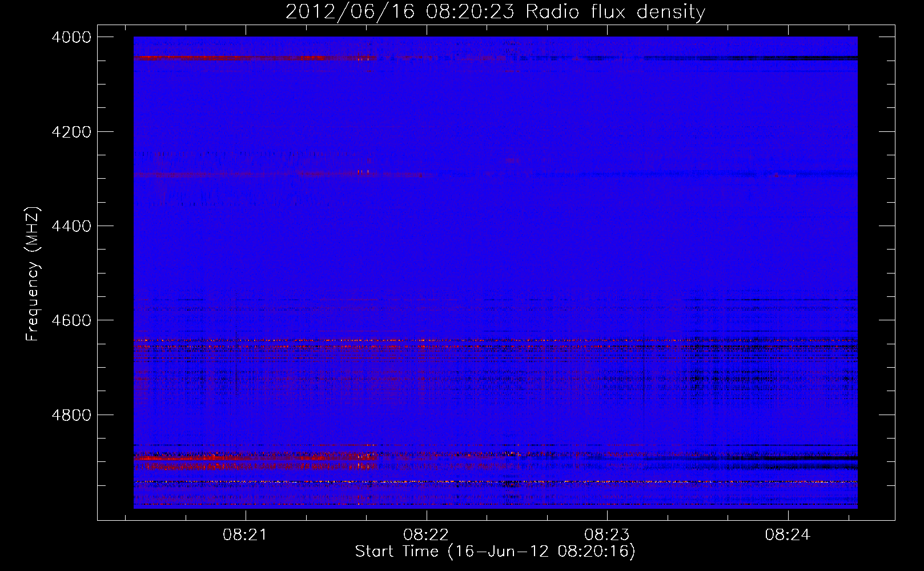Click the 'Start Time (16-Jun-12 08:20:16)' axis label
Viewport: 924px width, 571px height.
(495, 552)
